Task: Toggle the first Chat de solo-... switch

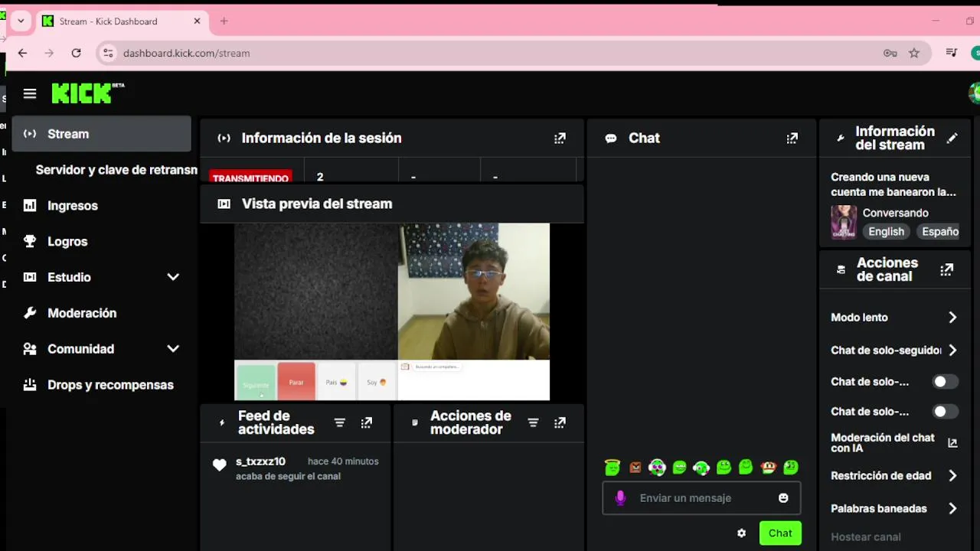Action: pyautogui.click(x=945, y=382)
